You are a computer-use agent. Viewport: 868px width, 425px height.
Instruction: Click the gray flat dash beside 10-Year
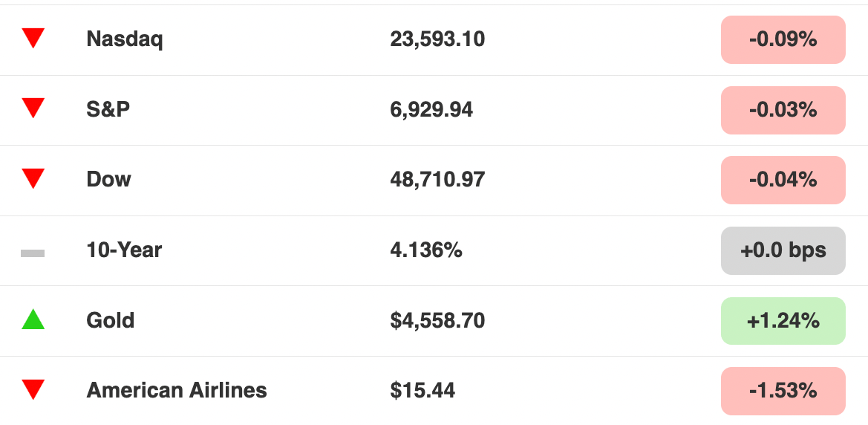(33, 253)
